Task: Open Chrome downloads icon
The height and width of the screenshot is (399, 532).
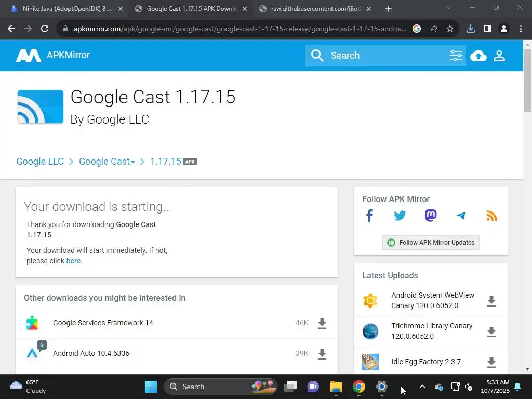Action: coord(471,29)
